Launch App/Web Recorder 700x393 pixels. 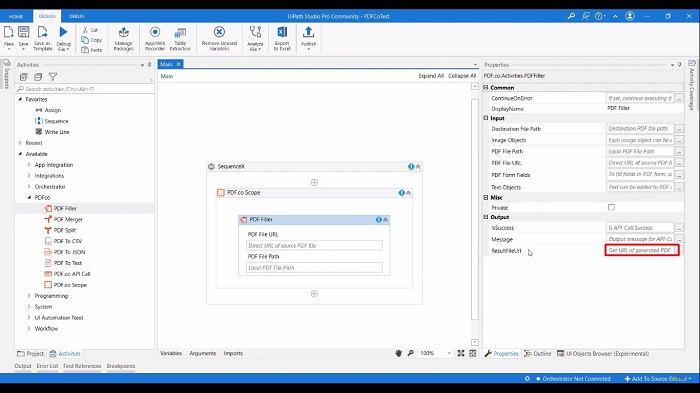click(x=155, y=38)
